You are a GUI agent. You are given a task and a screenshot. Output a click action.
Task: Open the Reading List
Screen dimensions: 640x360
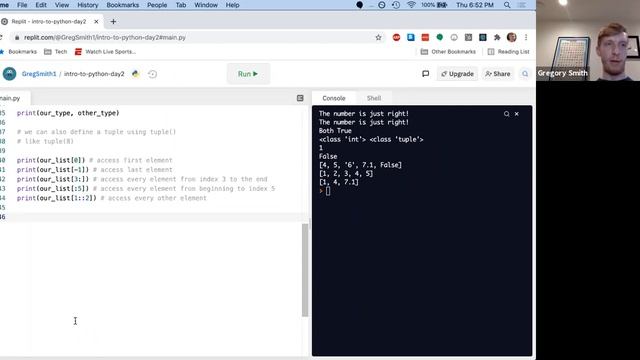coord(508,52)
